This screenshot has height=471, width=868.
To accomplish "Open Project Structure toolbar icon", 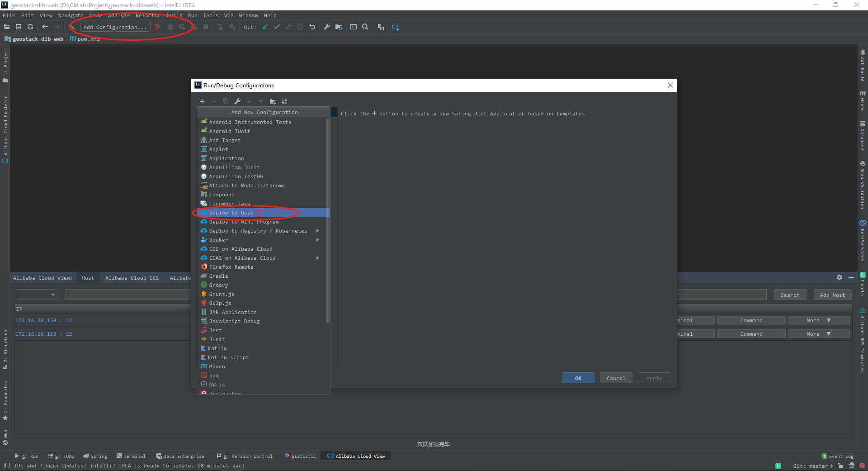I will [x=339, y=27].
